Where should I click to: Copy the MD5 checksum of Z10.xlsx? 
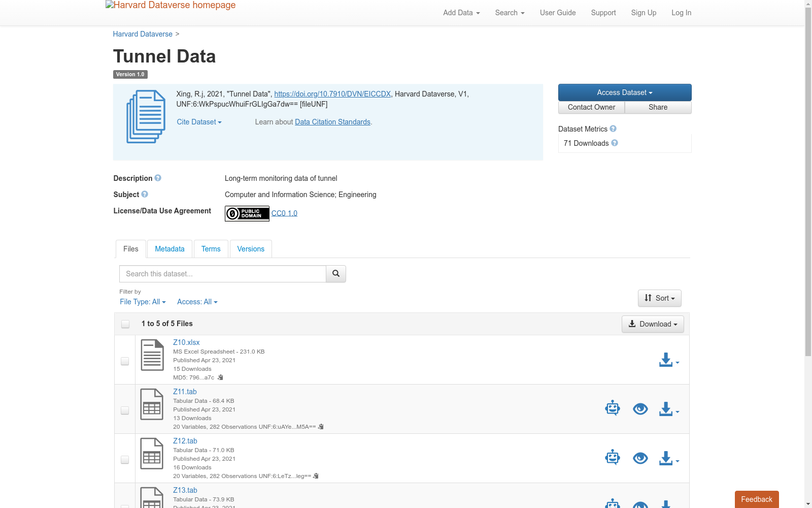pos(220,377)
